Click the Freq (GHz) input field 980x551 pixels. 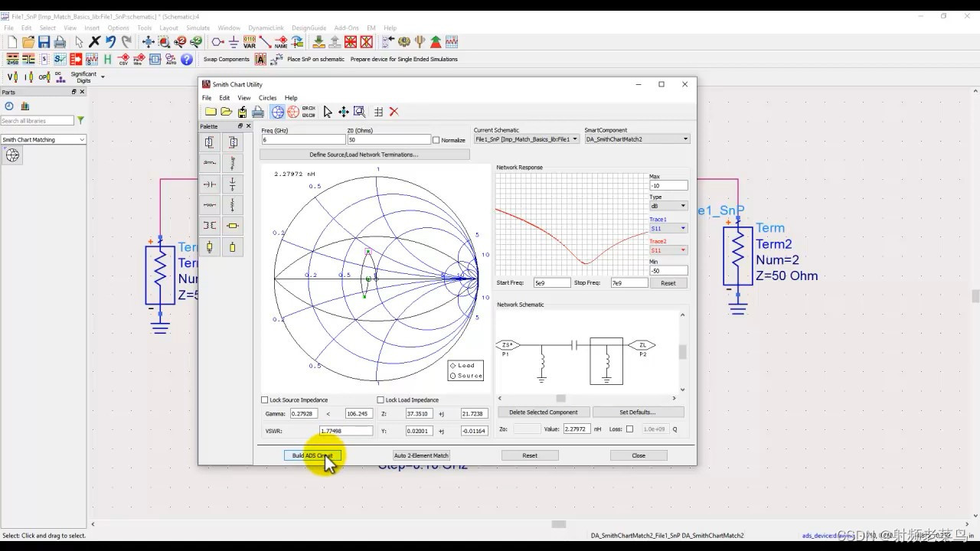click(x=303, y=140)
